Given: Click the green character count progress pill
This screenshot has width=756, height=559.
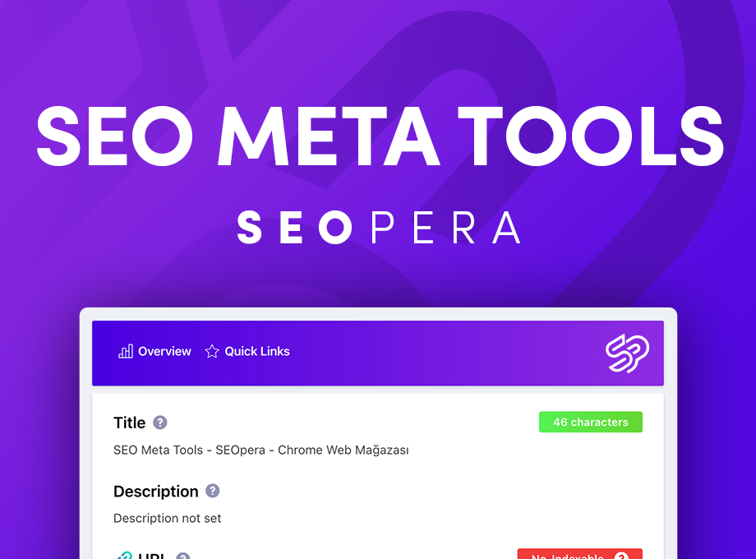Looking at the screenshot, I should coord(591,422).
